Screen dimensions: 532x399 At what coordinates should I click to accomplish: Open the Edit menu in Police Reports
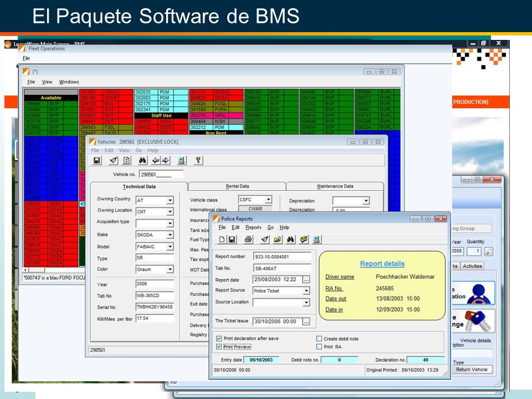pyautogui.click(x=236, y=227)
